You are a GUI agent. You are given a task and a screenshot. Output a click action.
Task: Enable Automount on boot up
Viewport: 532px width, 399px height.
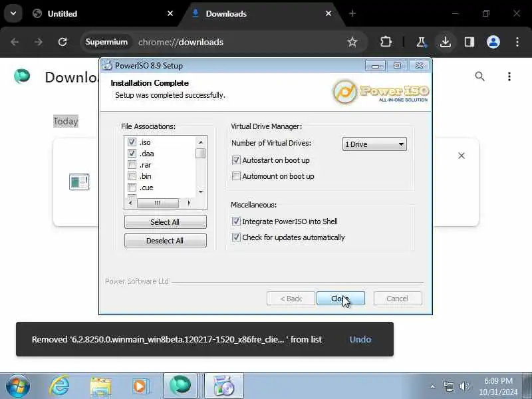(x=236, y=176)
